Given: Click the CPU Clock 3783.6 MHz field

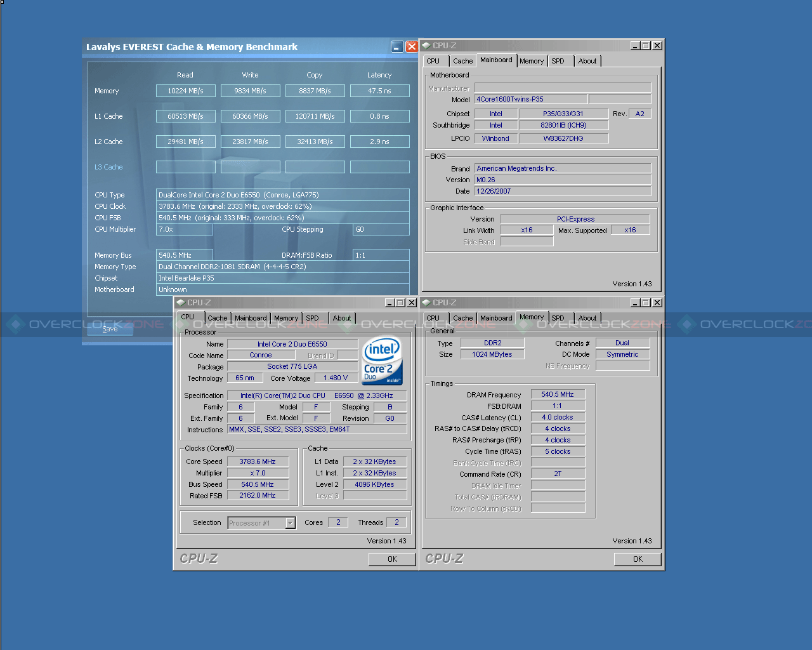Looking at the screenshot, I should tap(282, 206).
